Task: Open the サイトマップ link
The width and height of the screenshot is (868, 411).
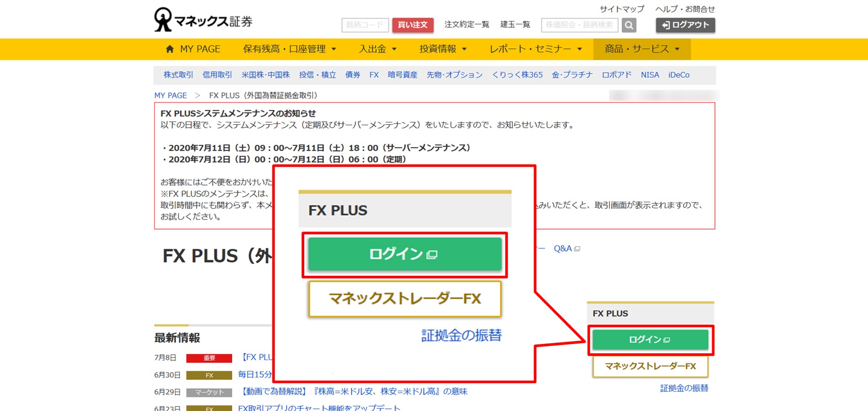Action: click(x=622, y=9)
